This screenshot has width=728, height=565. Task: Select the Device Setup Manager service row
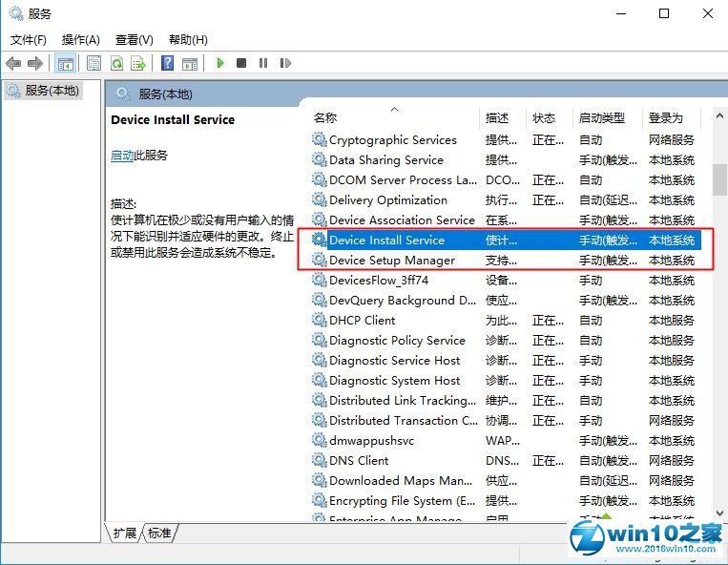tap(391, 260)
